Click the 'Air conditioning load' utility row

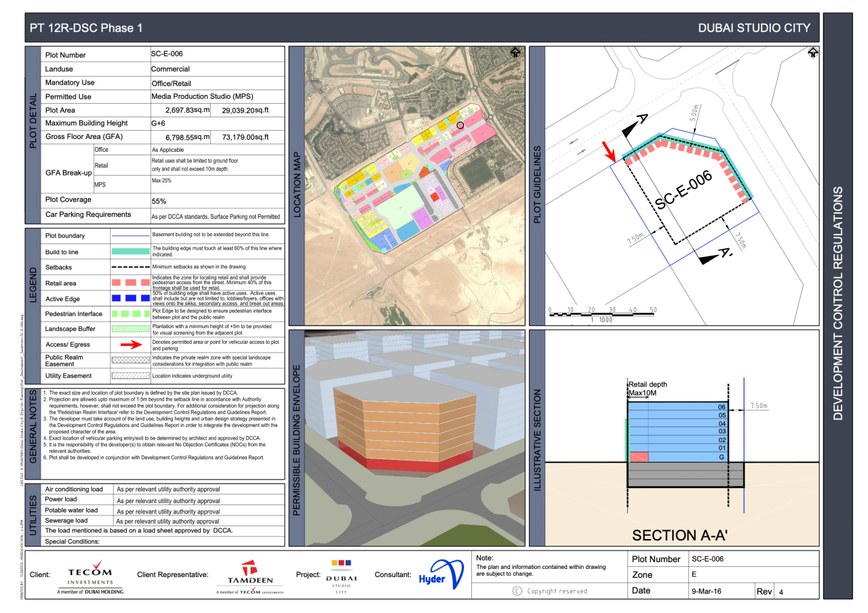(161, 489)
